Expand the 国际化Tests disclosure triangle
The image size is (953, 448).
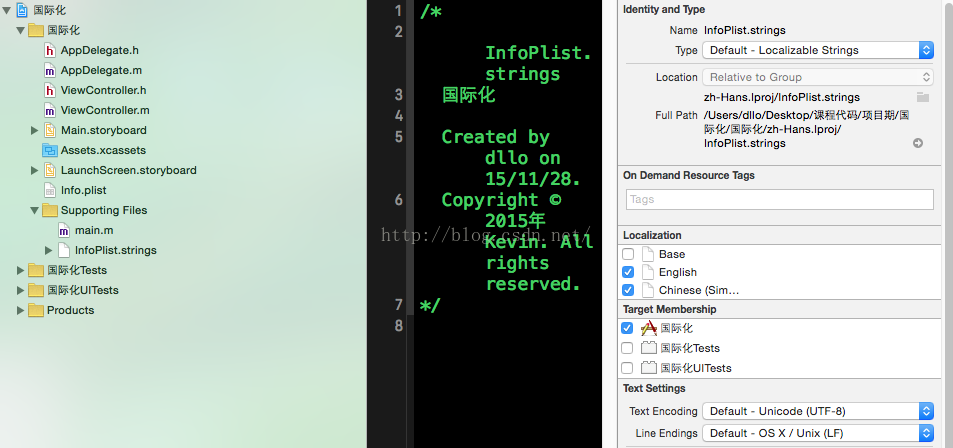pyautogui.click(x=21, y=270)
